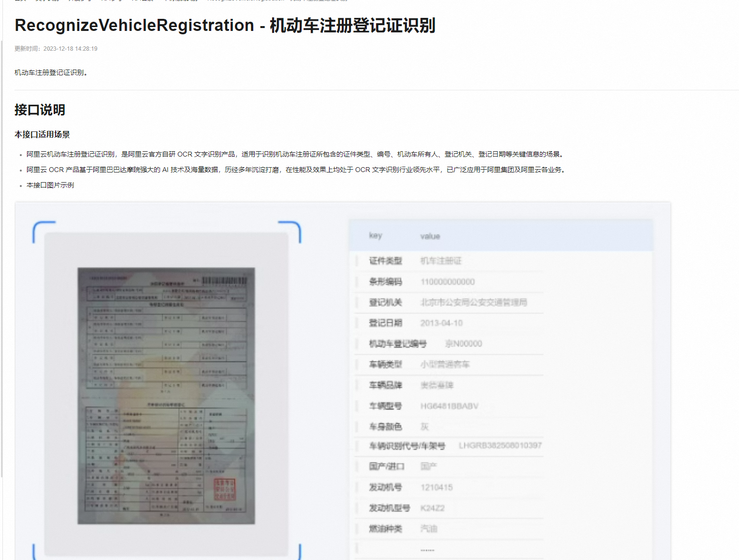This screenshot has width=739, height=560.
Task: Click the K24Z2 engine model value
Action: point(433,508)
